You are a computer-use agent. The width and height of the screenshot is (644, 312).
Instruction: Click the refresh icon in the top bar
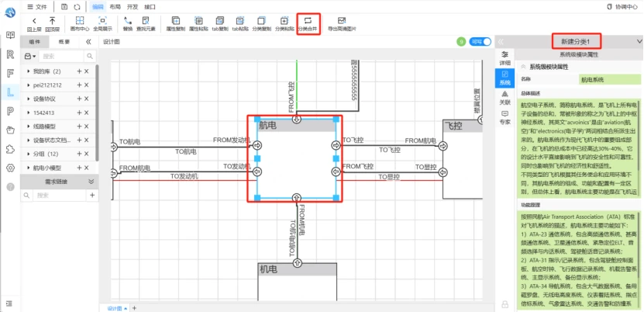tap(77, 6)
